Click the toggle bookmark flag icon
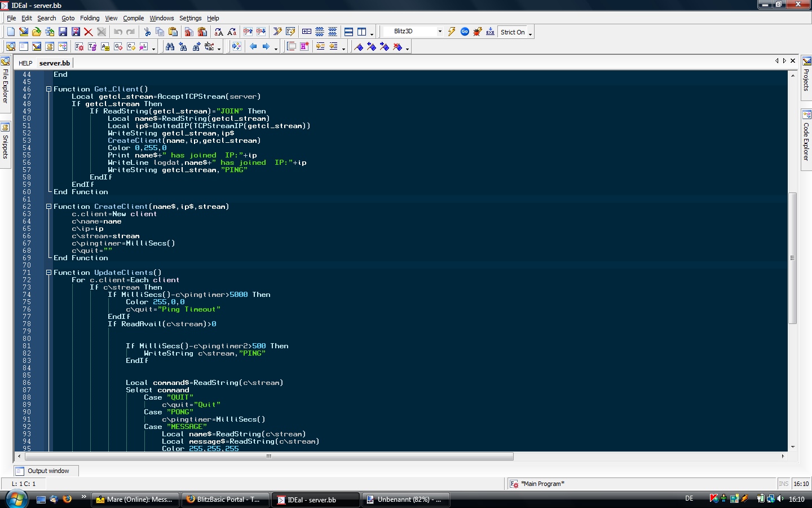The height and width of the screenshot is (508, 812). tap(359, 47)
